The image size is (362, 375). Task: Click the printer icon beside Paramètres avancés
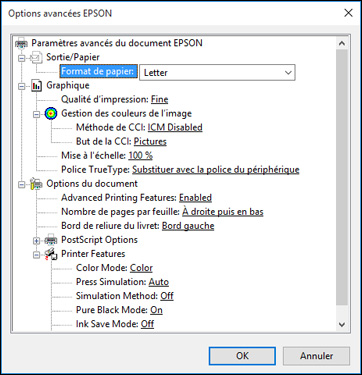(x=22, y=43)
